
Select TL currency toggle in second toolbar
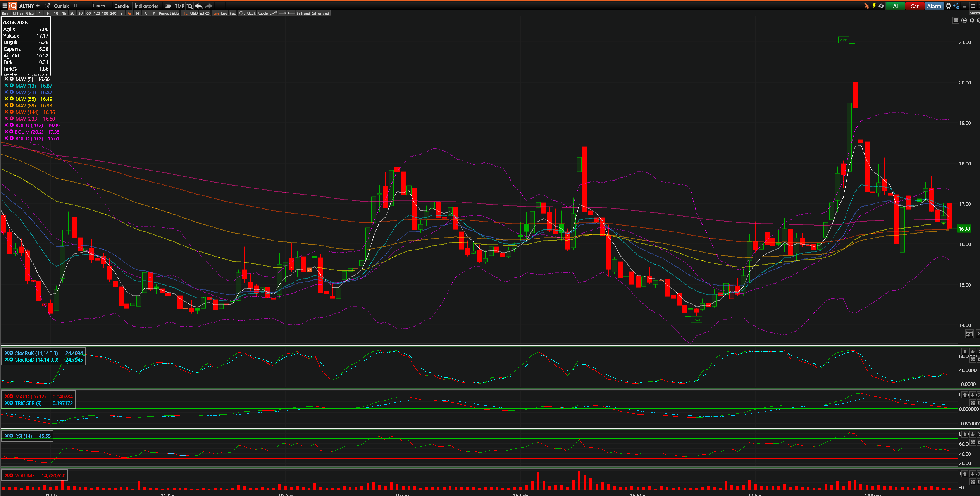point(185,13)
